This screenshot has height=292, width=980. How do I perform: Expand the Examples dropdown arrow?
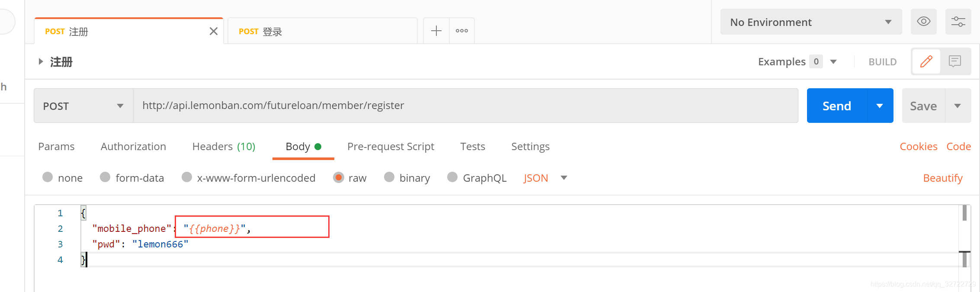pos(833,62)
